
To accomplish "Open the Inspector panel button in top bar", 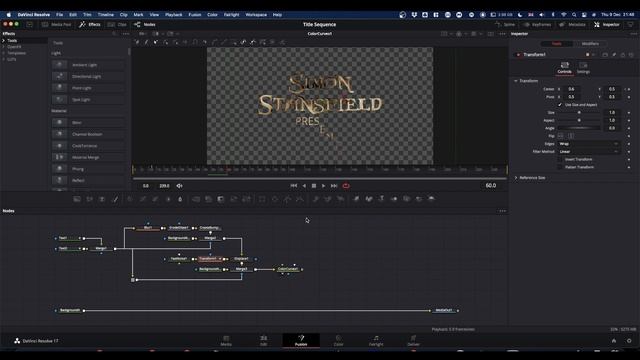I will [x=607, y=24].
